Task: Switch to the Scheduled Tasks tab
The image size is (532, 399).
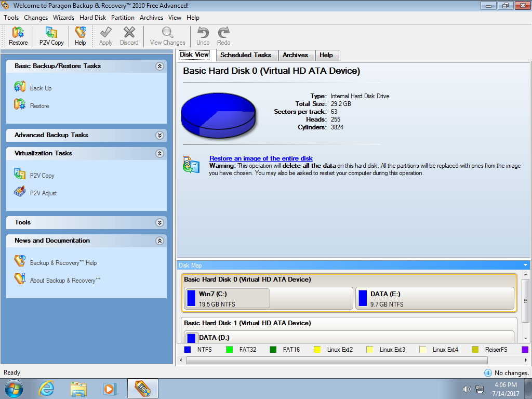Action: 245,55
